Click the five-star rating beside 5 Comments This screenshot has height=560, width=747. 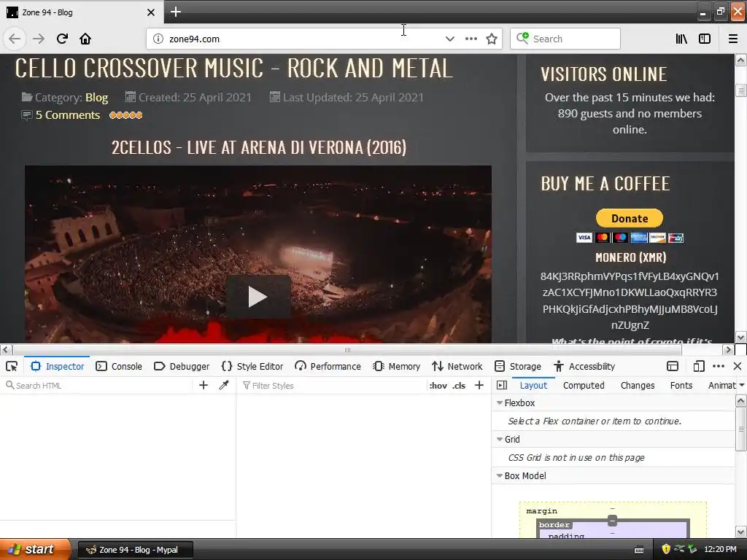point(125,114)
